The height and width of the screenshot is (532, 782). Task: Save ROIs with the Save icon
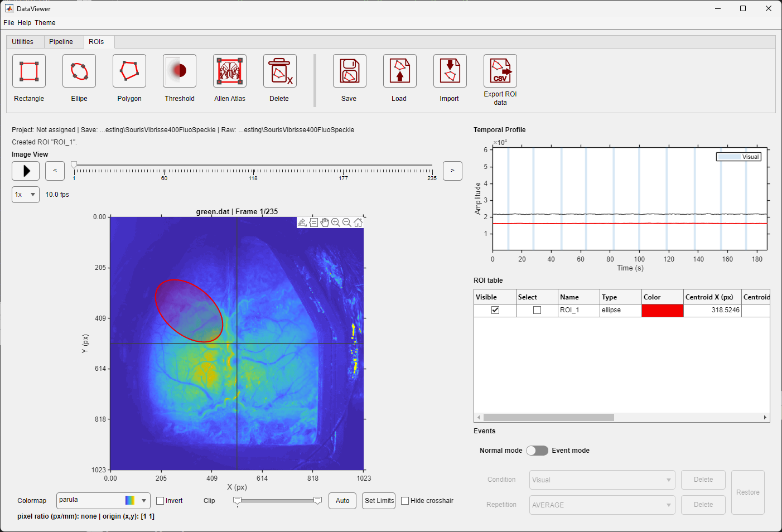point(350,71)
